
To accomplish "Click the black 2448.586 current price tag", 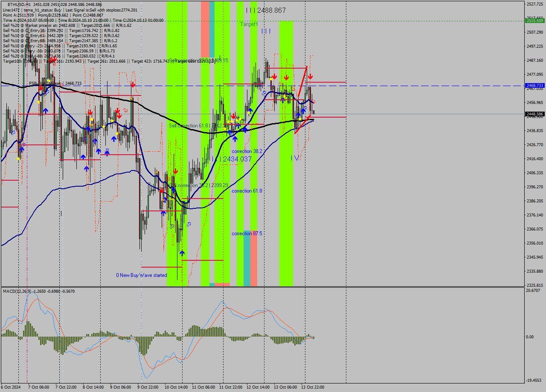I will [x=534, y=114].
